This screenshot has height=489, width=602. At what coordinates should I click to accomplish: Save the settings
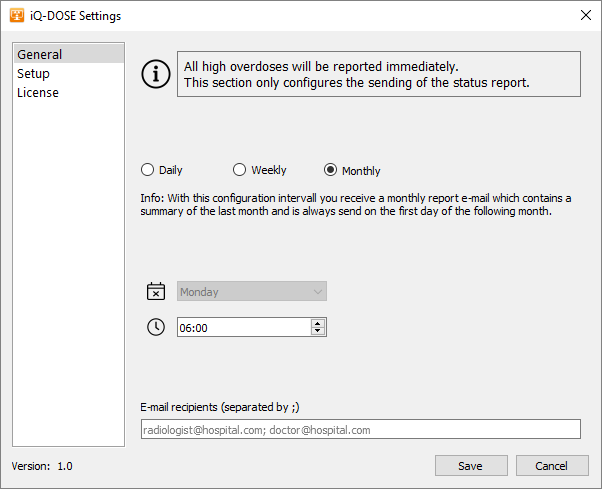click(x=469, y=466)
